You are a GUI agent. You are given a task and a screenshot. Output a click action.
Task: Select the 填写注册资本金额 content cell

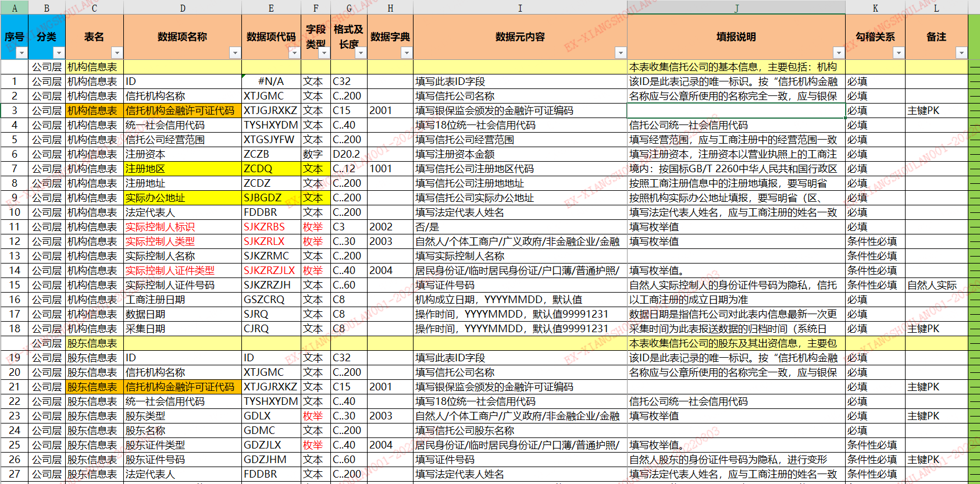tap(520, 154)
